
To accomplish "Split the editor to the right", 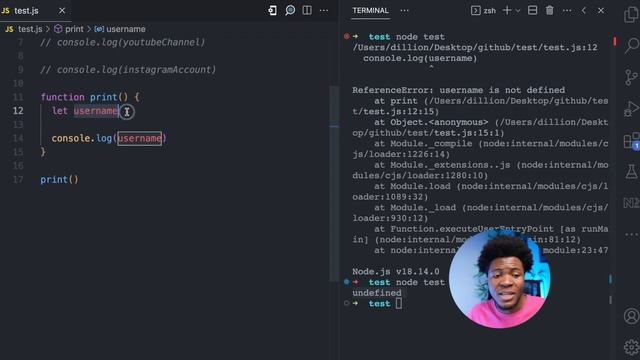I will [307, 11].
